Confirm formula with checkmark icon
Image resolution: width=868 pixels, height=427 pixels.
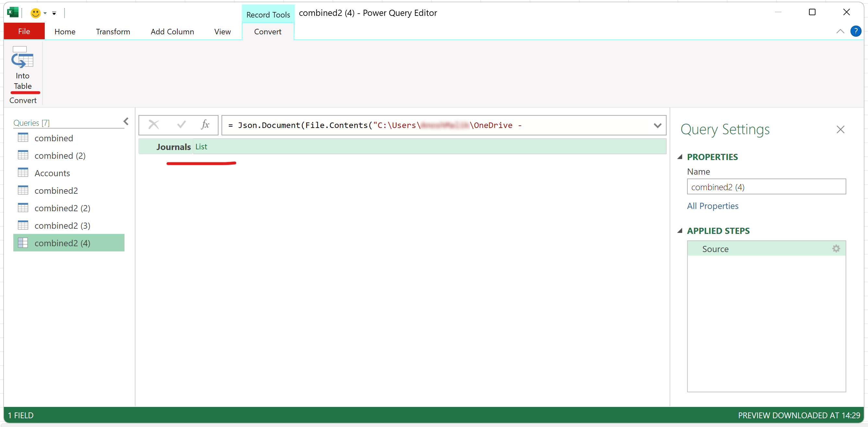click(181, 125)
